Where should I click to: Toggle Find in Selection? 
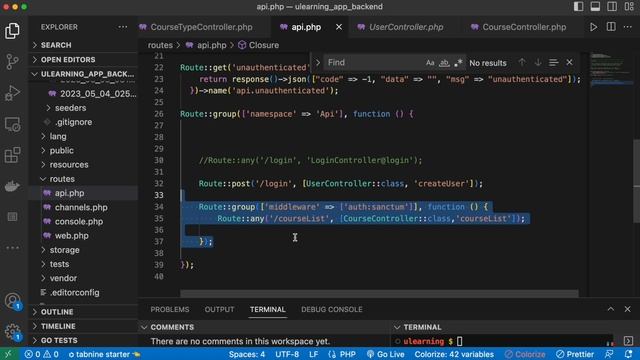553,63
